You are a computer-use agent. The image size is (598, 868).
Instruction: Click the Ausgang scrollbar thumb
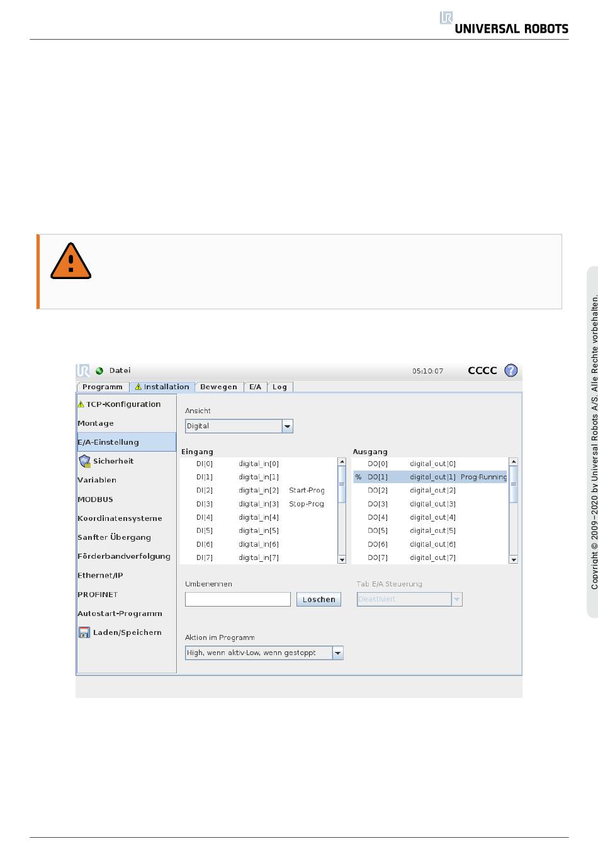tap(514, 484)
